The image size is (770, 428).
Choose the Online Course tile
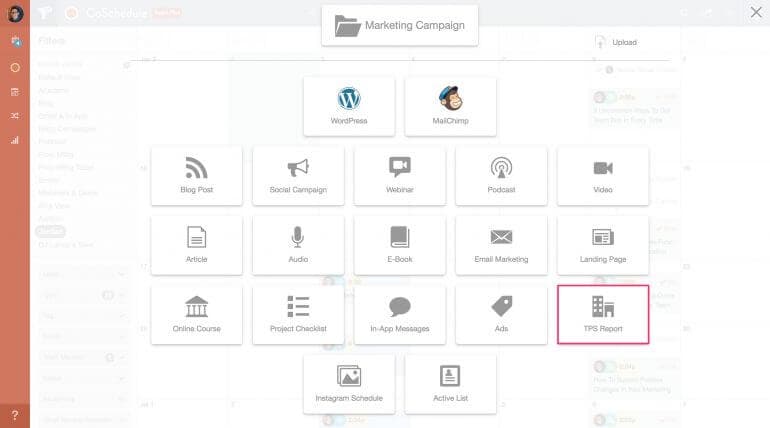pyautogui.click(x=197, y=314)
